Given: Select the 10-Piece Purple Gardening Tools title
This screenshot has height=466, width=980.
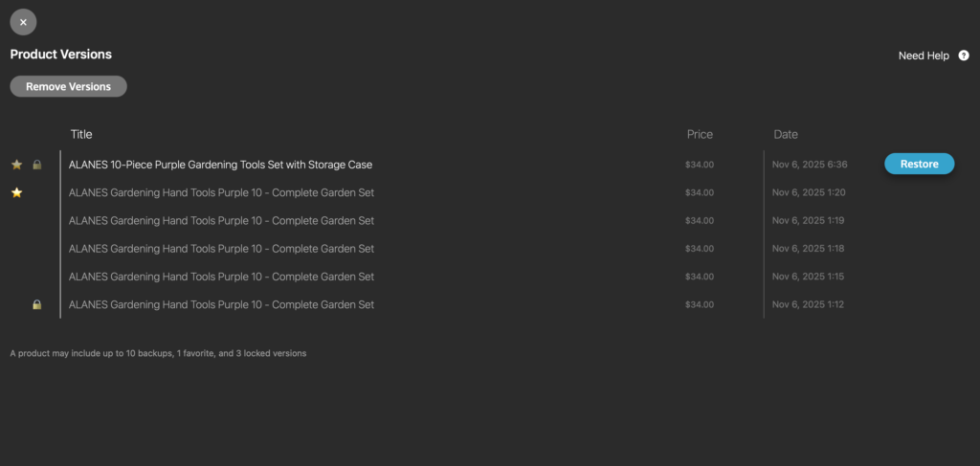Looking at the screenshot, I should click(220, 165).
